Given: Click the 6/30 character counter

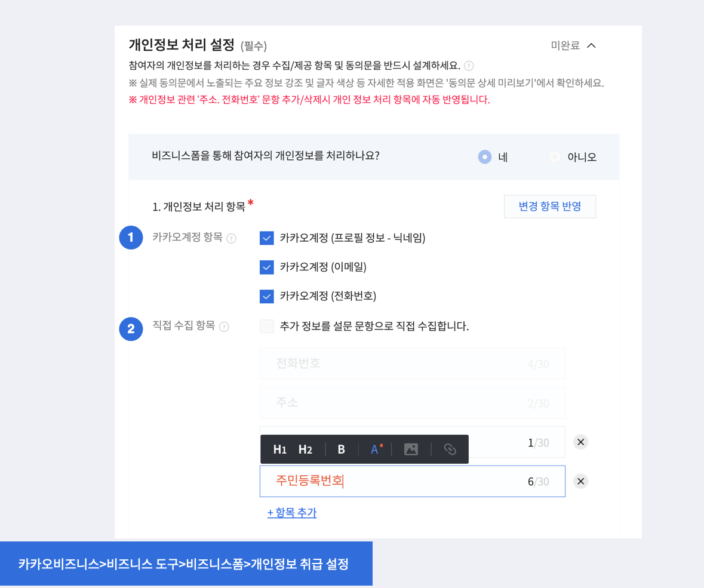Looking at the screenshot, I should [x=539, y=482].
